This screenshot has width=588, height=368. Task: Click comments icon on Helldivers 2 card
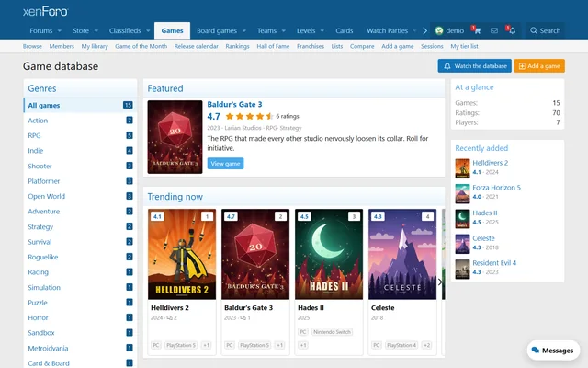tap(169, 318)
